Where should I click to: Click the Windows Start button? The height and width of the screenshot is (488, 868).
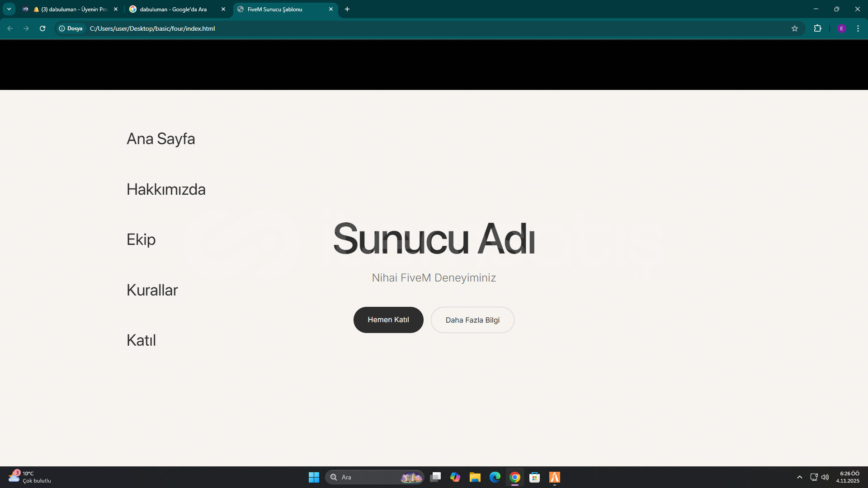click(314, 477)
